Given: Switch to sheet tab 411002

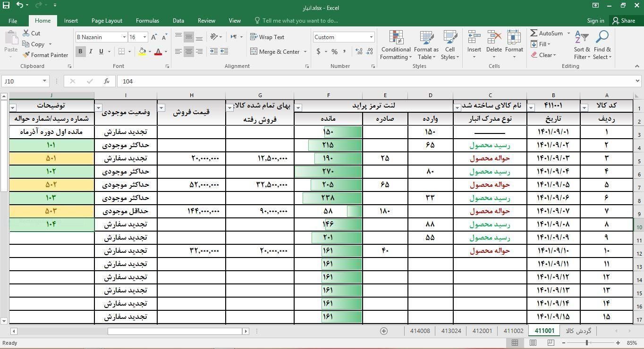Looking at the screenshot, I should [x=513, y=331].
